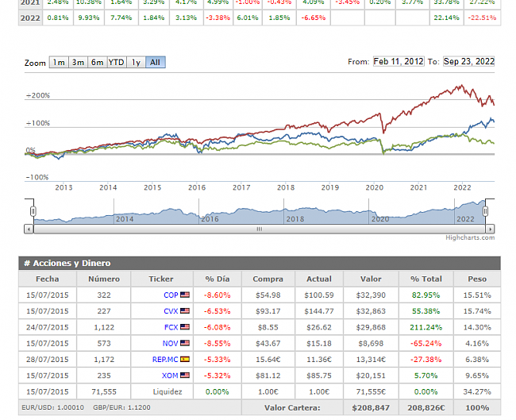Viewport: 516px width, 420px height.
Task: Select the 3m zoom button
Action: coord(78,62)
